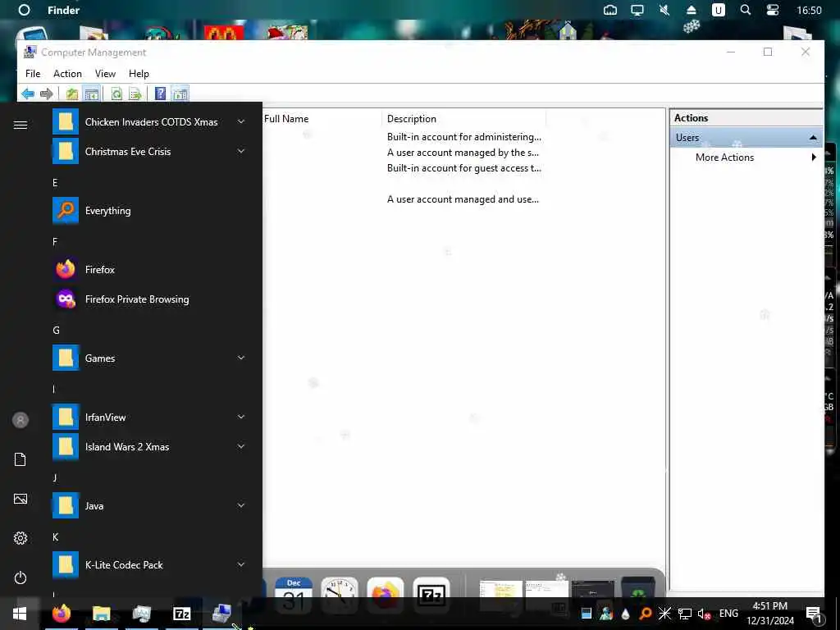Open the File menu
The image size is (840, 630).
pyautogui.click(x=33, y=73)
